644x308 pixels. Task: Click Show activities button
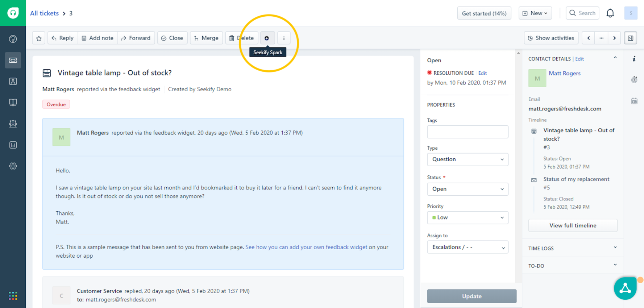point(551,38)
